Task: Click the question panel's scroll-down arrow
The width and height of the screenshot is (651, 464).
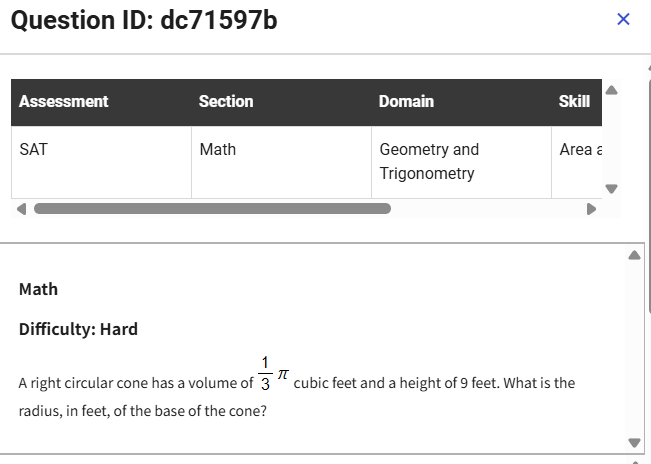Action: pyautogui.click(x=634, y=443)
